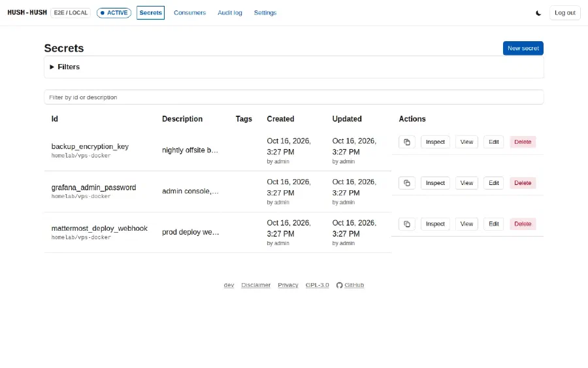
Task: Click the E2E / LOCAL badge
Action: pos(71,13)
